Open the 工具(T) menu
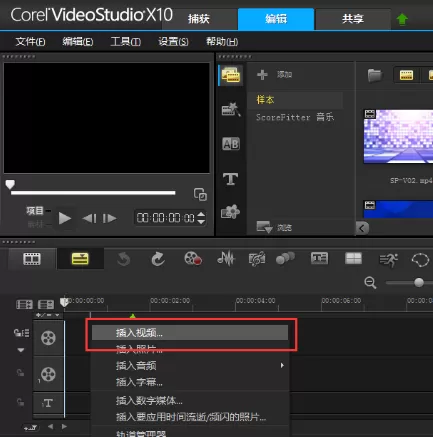433x437 pixels. point(126,42)
